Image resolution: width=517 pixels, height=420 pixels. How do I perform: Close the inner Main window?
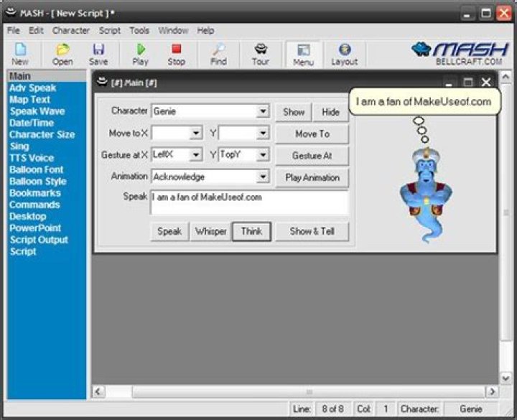tap(486, 82)
